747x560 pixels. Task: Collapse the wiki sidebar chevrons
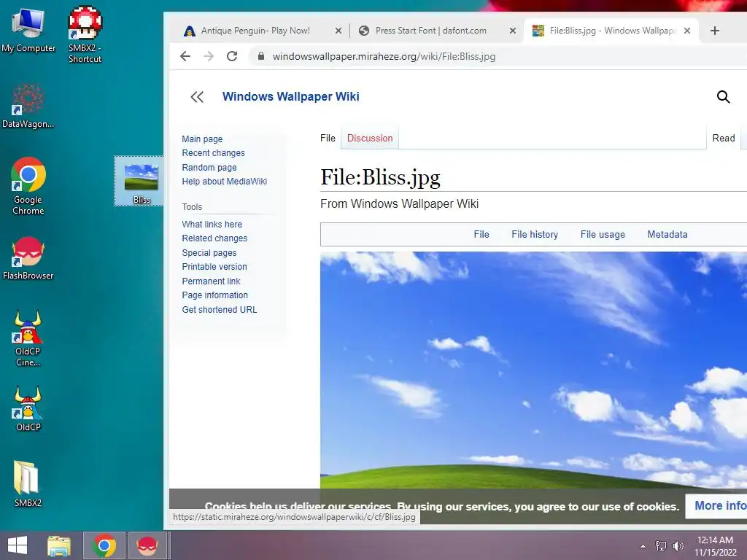[x=197, y=97]
